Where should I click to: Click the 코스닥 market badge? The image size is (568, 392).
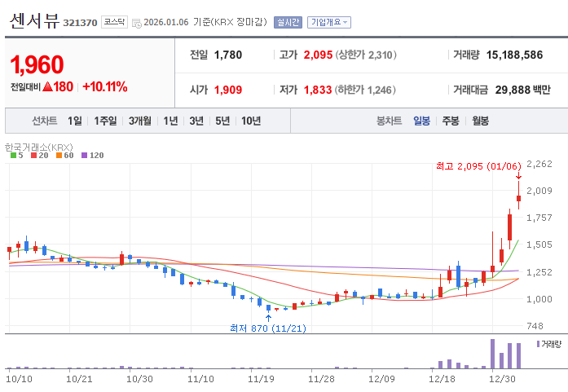pyautogui.click(x=114, y=22)
